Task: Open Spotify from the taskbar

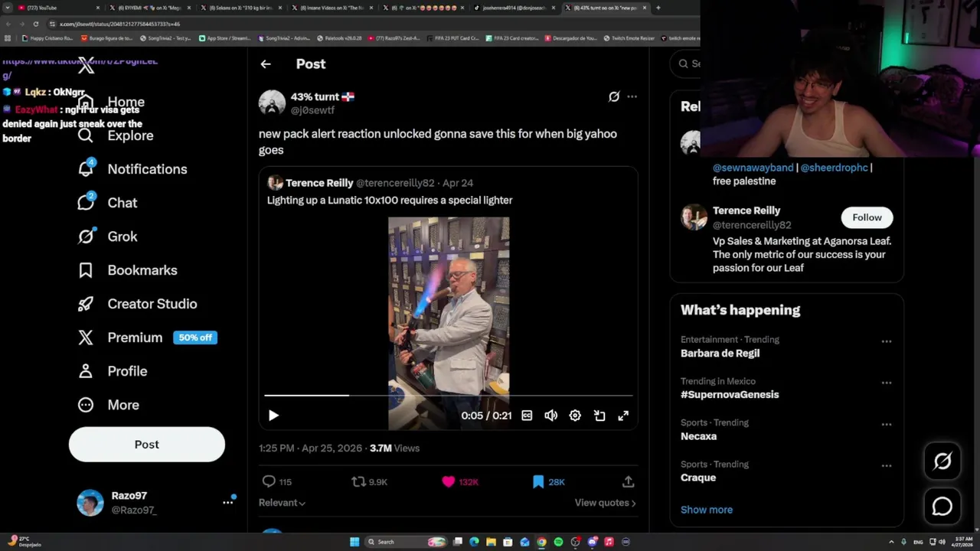Action: [558, 542]
